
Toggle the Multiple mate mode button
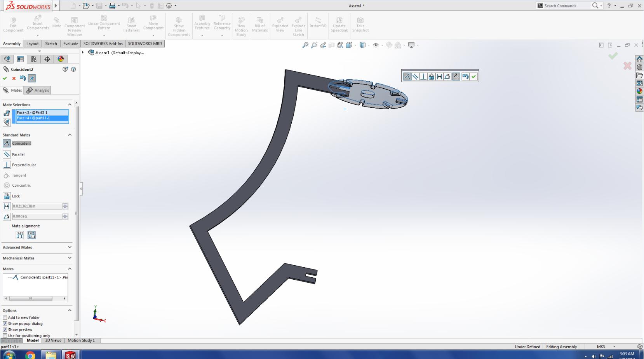pos(7,123)
